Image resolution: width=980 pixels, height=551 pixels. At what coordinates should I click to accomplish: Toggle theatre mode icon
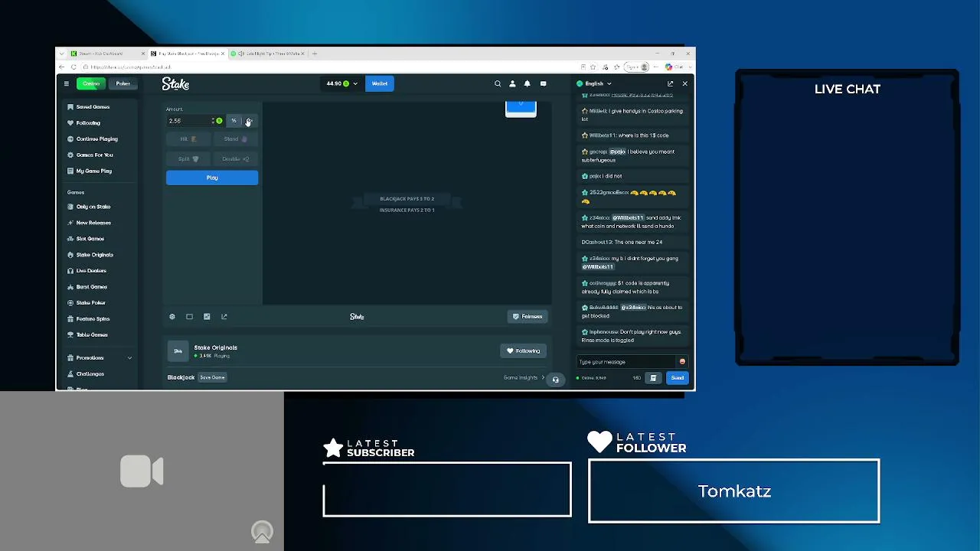coord(189,317)
